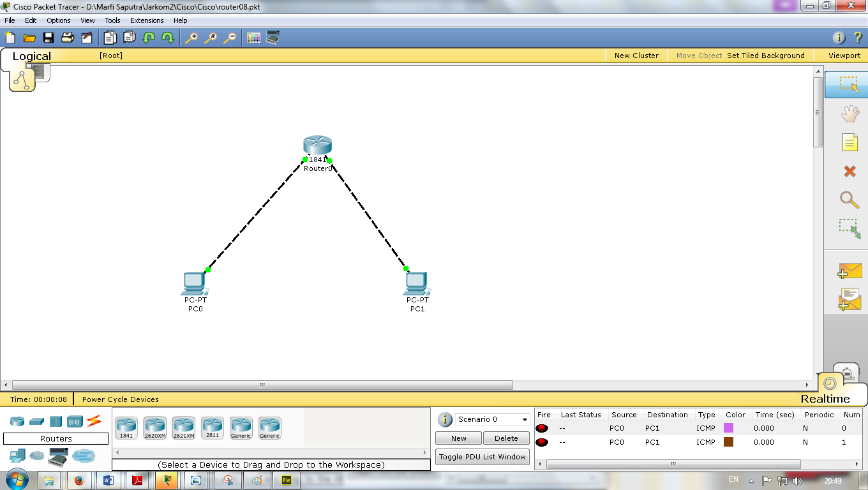Click Set Tiled Background

[x=766, y=56]
